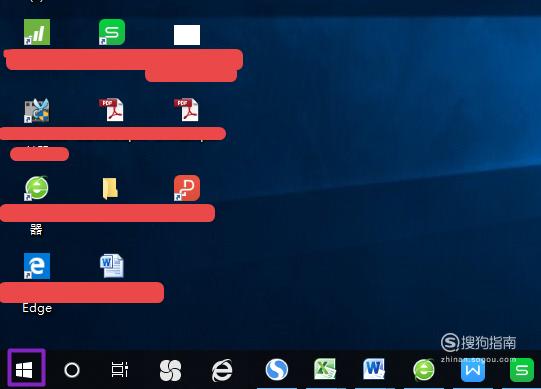
Task: Select the yellow folder on desktop
Action: [x=110, y=188]
